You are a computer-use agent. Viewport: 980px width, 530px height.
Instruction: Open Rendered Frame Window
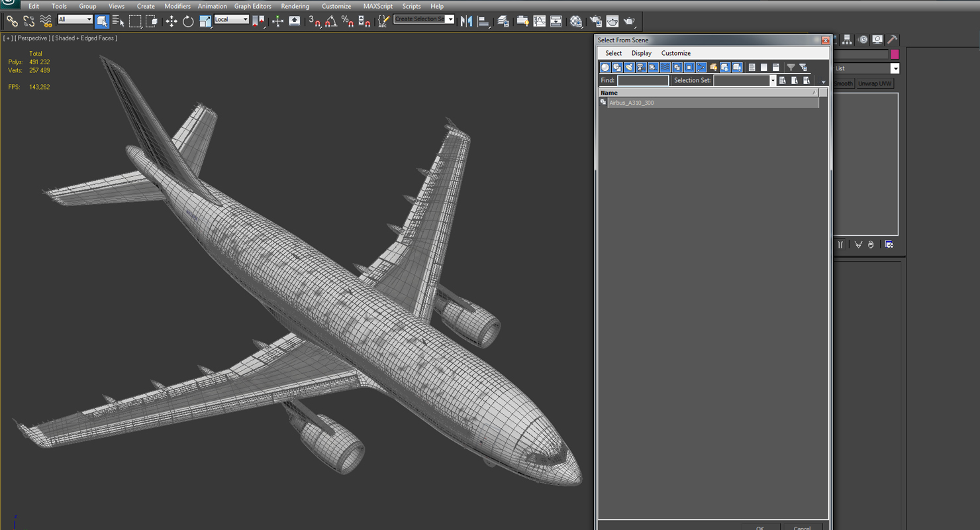(x=612, y=21)
